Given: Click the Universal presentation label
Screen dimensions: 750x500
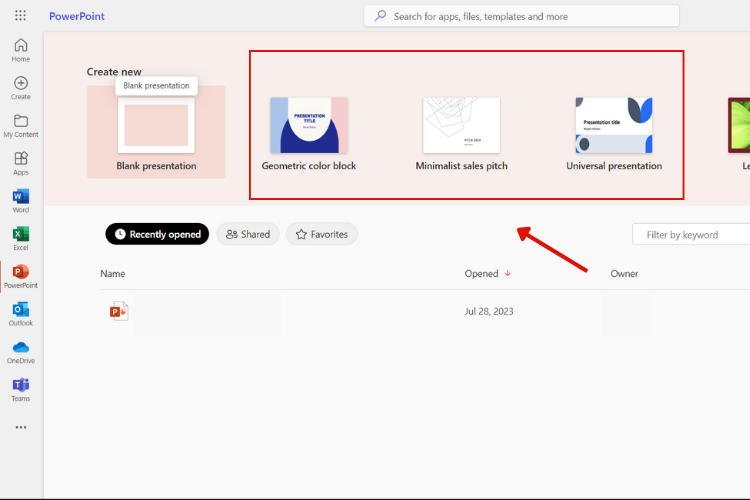Looking at the screenshot, I should click(614, 166).
